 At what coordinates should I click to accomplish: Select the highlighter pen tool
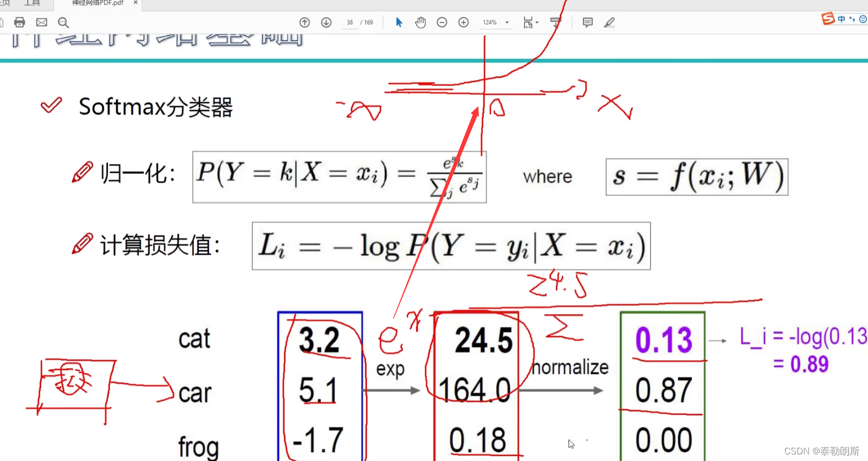pos(609,23)
